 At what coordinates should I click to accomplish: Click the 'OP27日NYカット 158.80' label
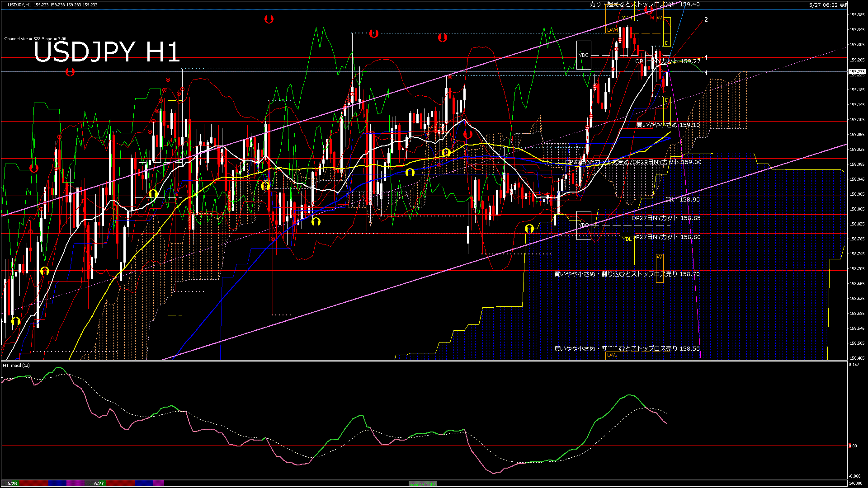click(x=667, y=237)
